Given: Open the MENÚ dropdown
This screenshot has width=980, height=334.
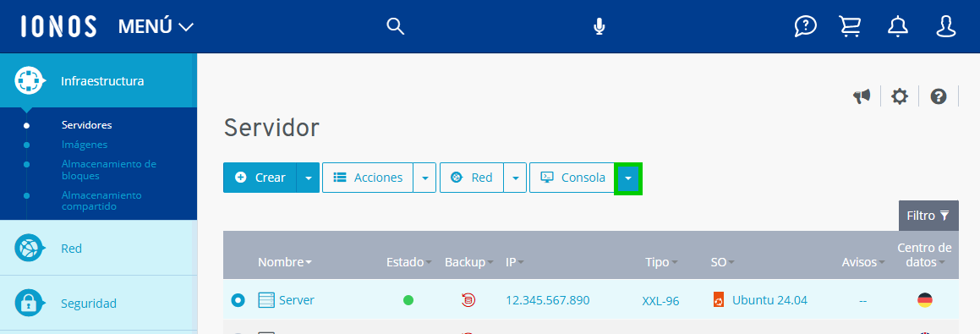Looking at the screenshot, I should [x=156, y=27].
